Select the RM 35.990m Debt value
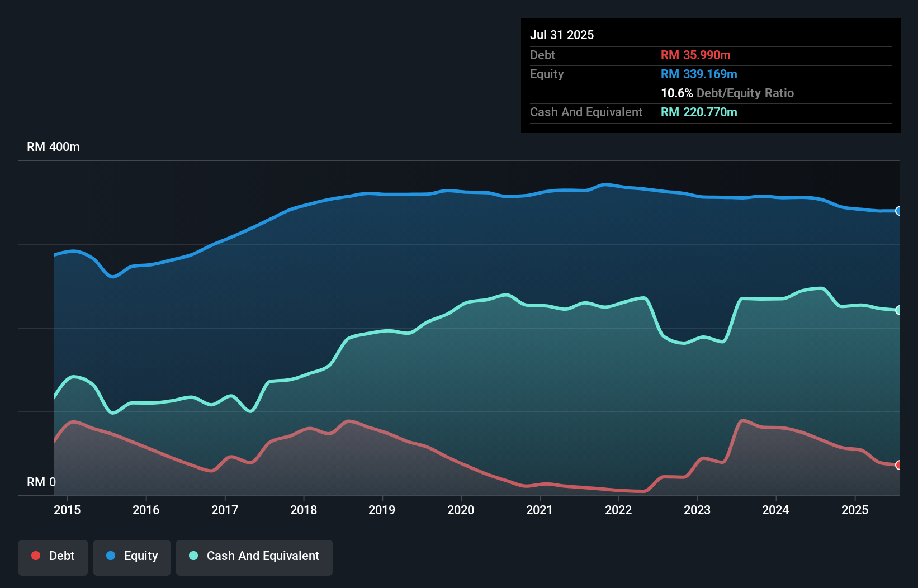918x588 pixels. (695, 55)
